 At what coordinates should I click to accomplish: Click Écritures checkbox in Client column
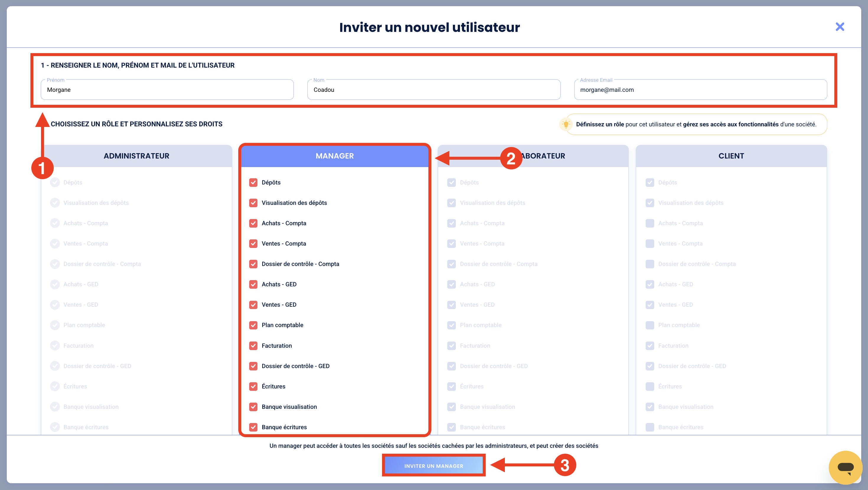[650, 387]
